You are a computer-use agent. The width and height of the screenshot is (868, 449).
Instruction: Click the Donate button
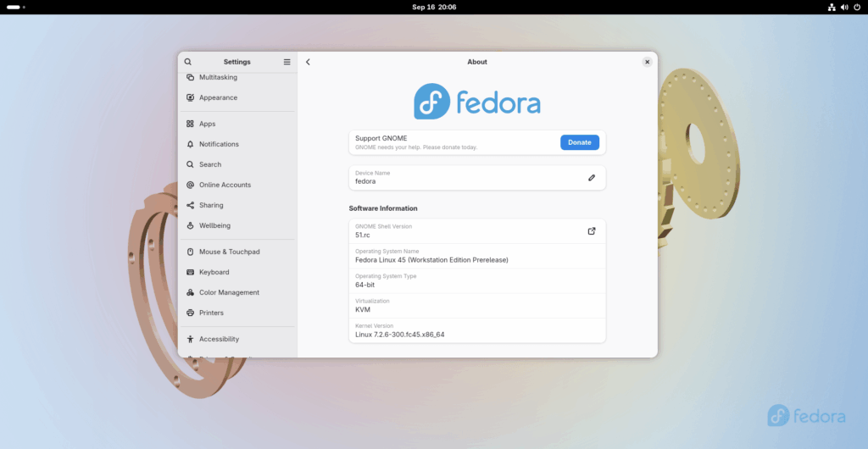point(580,142)
